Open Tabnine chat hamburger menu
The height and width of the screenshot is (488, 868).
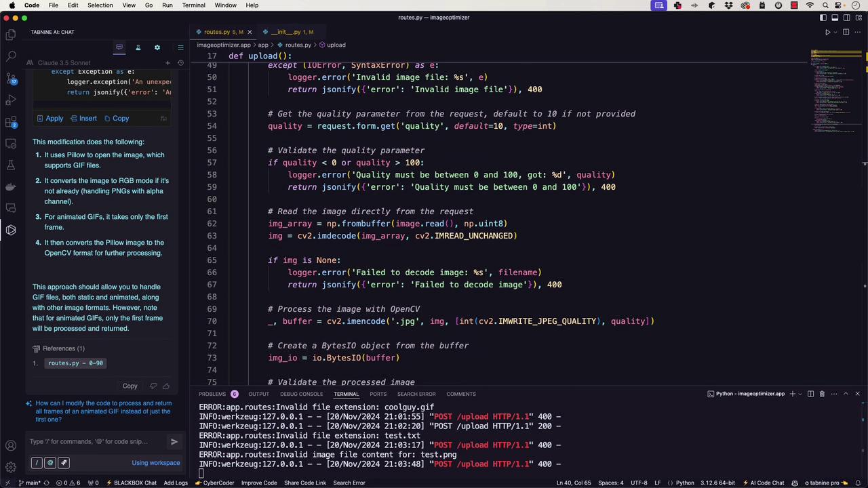click(x=180, y=47)
